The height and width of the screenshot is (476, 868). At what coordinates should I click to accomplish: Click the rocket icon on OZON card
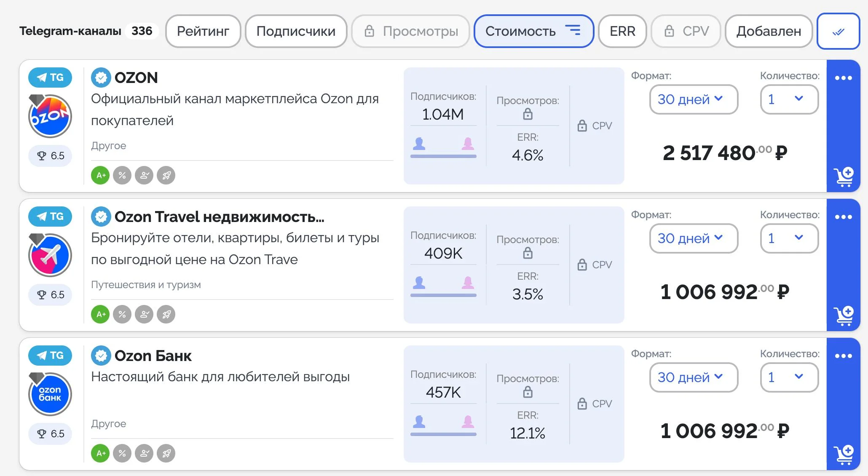click(x=166, y=175)
